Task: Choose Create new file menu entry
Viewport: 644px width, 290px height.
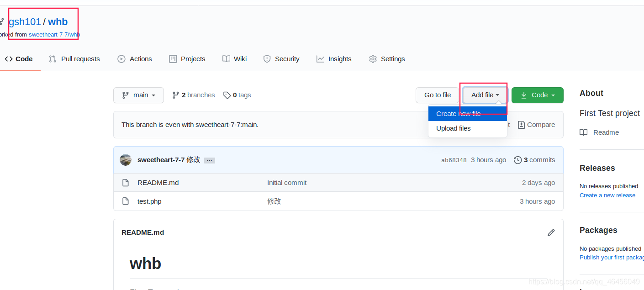Action: tap(468, 114)
